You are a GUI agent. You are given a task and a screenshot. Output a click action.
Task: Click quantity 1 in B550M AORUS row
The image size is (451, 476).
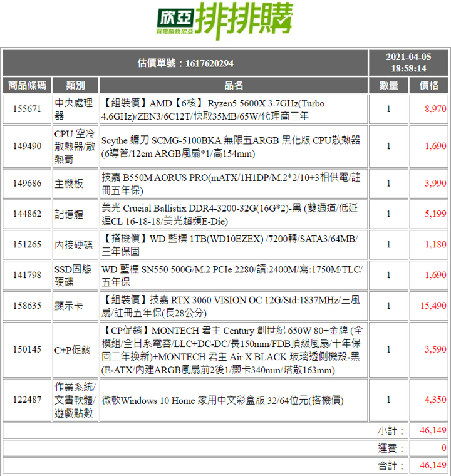(x=388, y=184)
